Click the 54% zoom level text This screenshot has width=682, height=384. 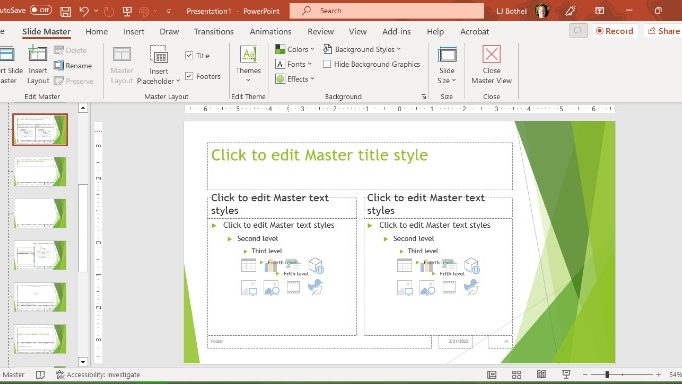coord(675,374)
